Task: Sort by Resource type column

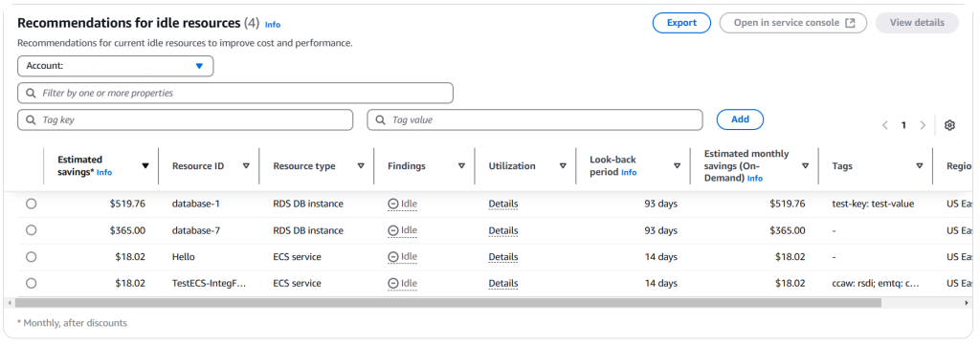Action: [x=361, y=166]
